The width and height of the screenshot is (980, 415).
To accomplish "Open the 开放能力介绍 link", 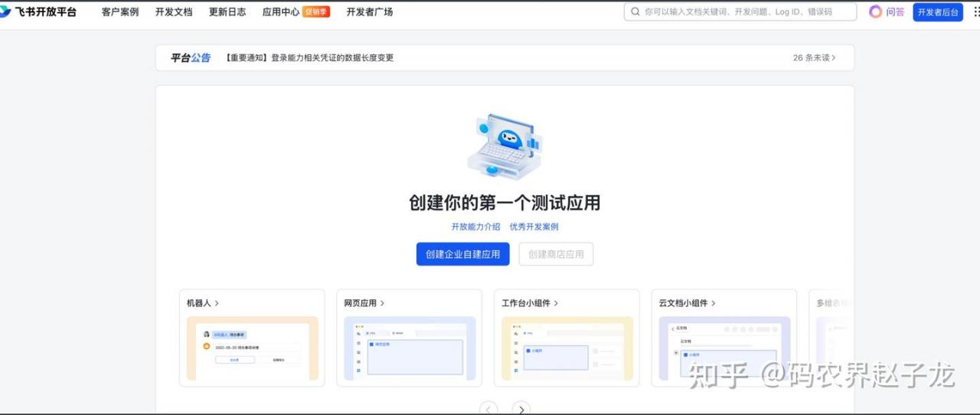I will 475,227.
